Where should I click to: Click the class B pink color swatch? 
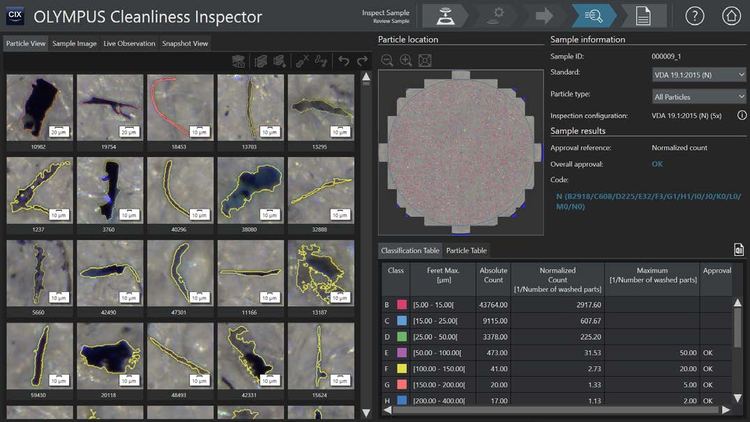402,303
